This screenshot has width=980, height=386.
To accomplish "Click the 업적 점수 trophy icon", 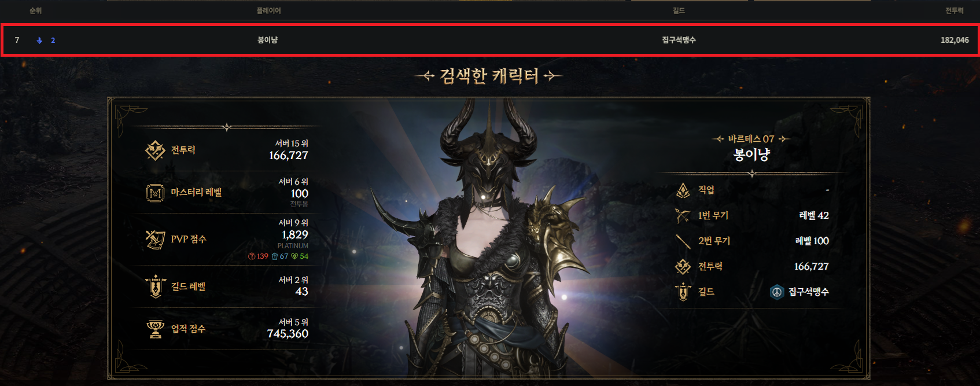I will [x=155, y=329].
